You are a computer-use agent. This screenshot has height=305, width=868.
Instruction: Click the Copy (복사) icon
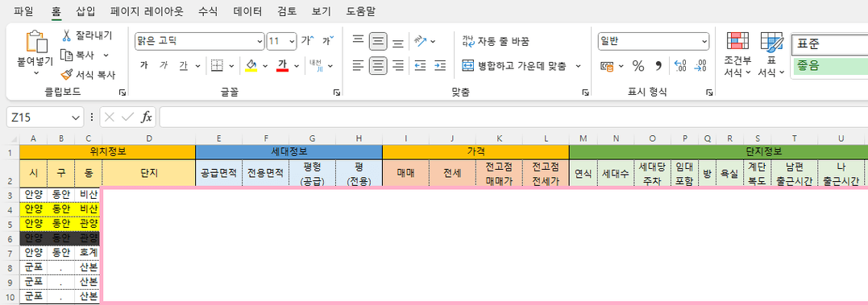pos(66,55)
